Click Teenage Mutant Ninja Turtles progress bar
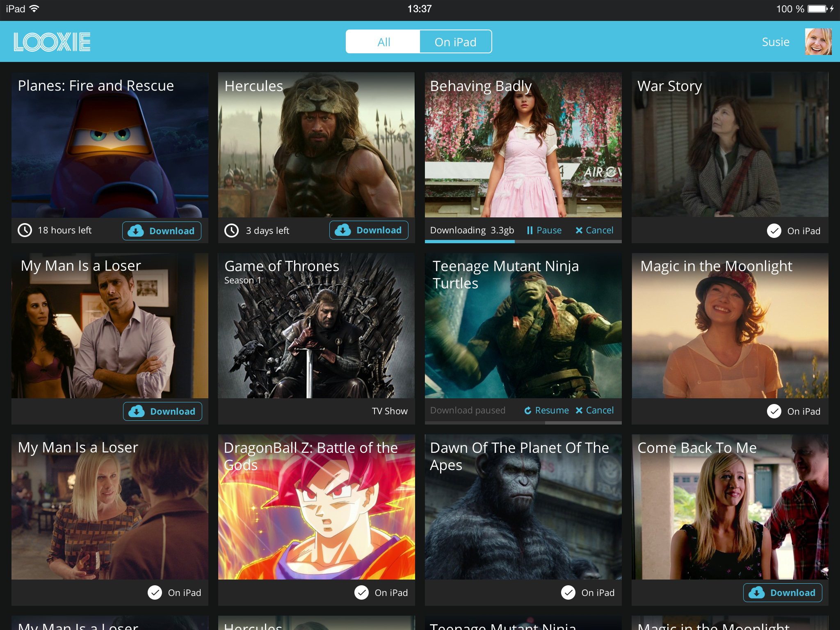Image resolution: width=840 pixels, height=630 pixels. point(523,422)
